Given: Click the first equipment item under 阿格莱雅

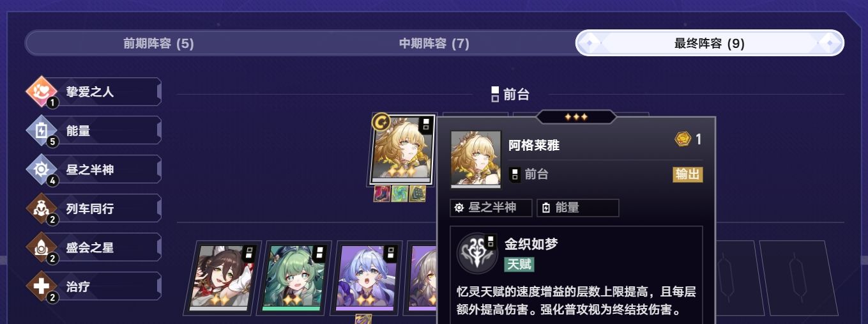Looking at the screenshot, I should [382, 194].
